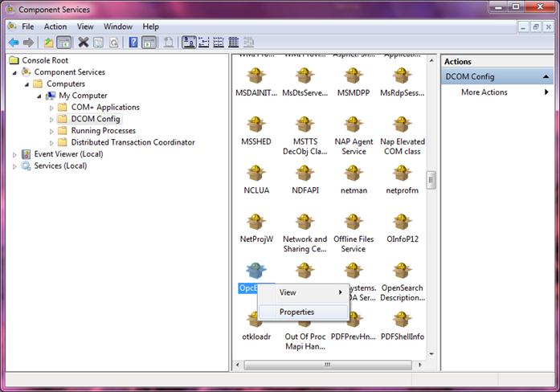Expand Distributed Transaction Coordinator node

click(x=51, y=143)
